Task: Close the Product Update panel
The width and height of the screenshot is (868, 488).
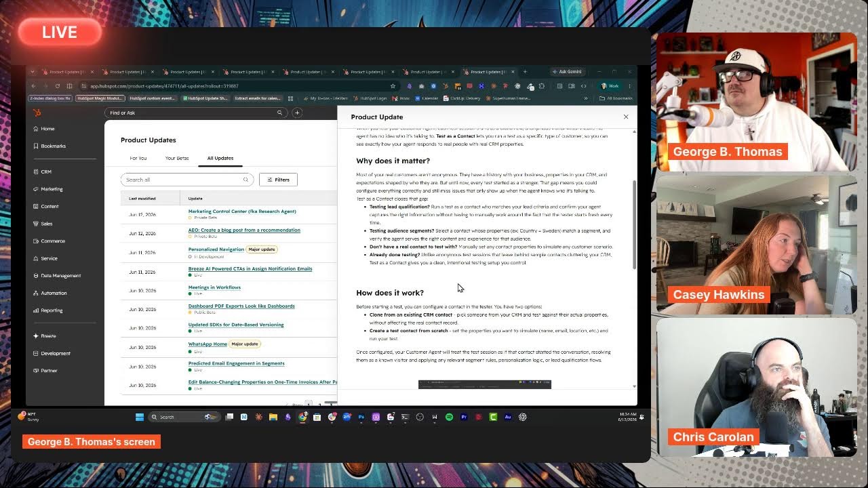Action: [x=626, y=117]
